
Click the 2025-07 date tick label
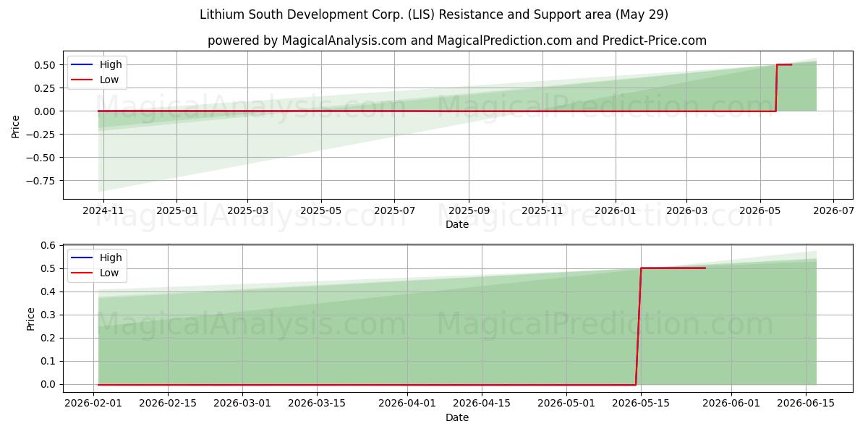coord(394,210)
